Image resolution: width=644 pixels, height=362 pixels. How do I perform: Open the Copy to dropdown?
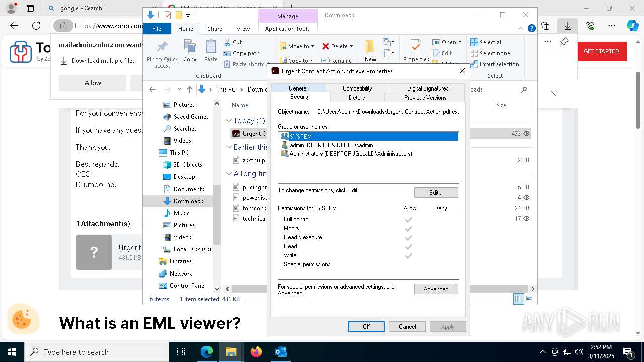point(297,61)
